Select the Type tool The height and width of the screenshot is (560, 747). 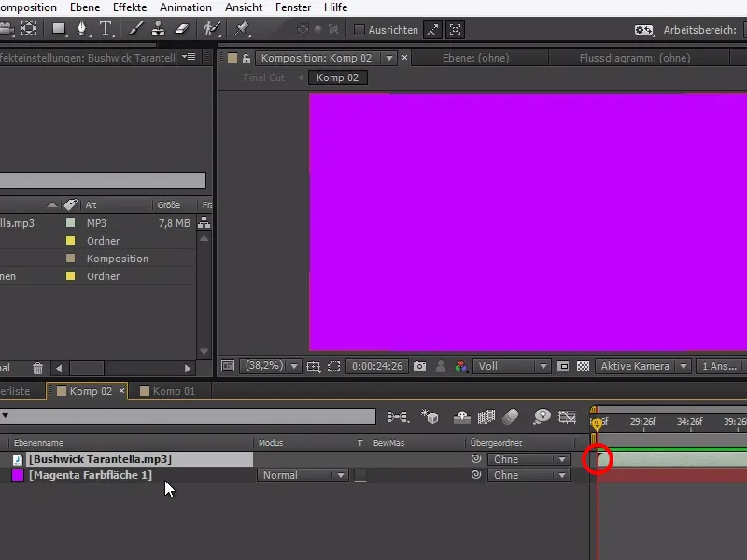105,29
